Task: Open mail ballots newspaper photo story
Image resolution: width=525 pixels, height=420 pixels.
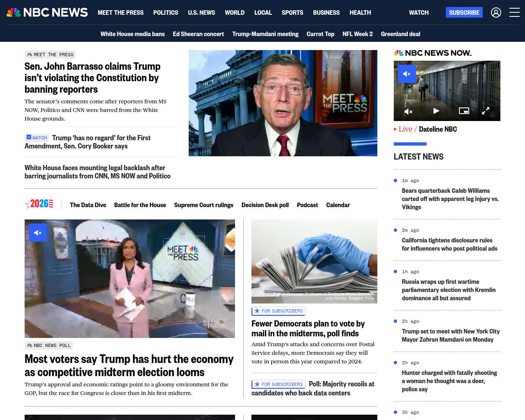Action: point(314,261)
